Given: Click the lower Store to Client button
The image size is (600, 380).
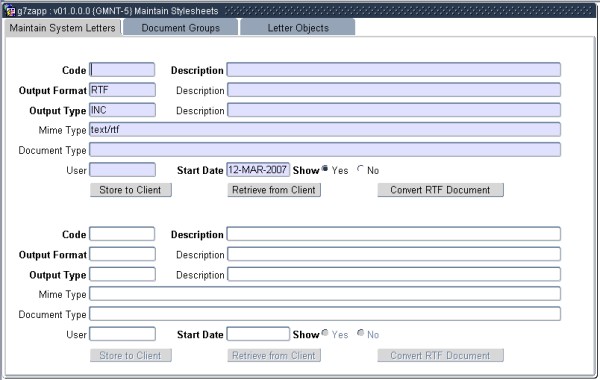Looking at the screenshot, I should (x=130, y=355).
